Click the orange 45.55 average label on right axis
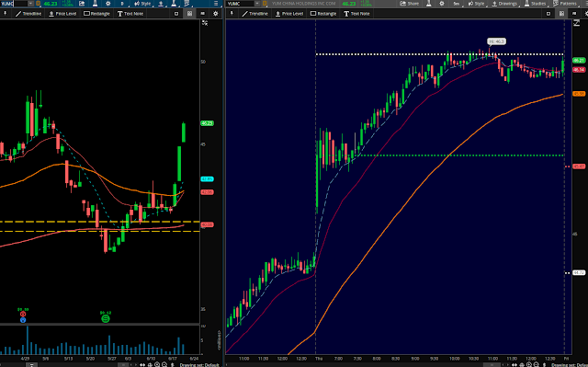The height and width of the screenshot is (367, 588). (x=579, y=94)
